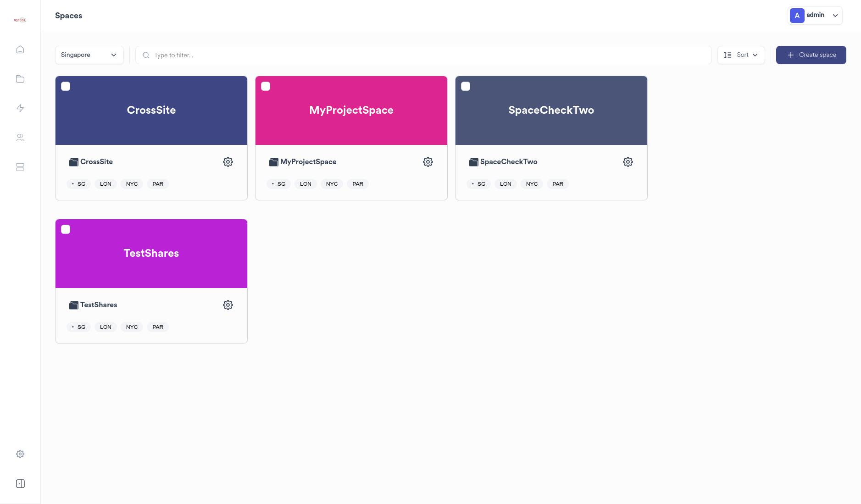Expand the admin user menu
The height and width of the screenshot is (504, 861).
[x=815, y=16]
